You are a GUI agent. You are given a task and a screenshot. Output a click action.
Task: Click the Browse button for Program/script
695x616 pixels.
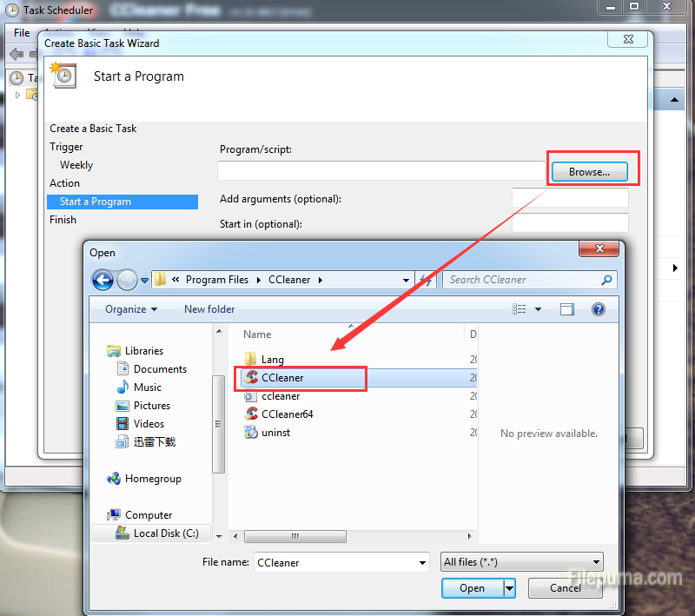pyautogui.click(x=589, y=171)
